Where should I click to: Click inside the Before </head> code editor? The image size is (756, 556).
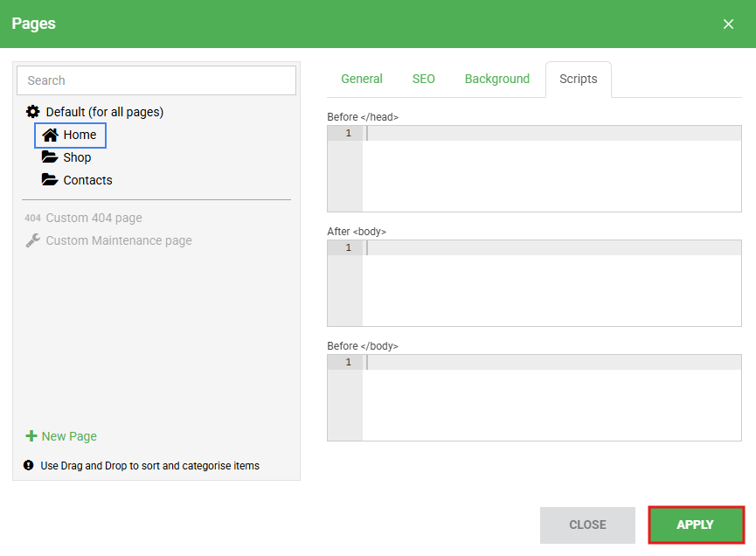coord(551,170)
